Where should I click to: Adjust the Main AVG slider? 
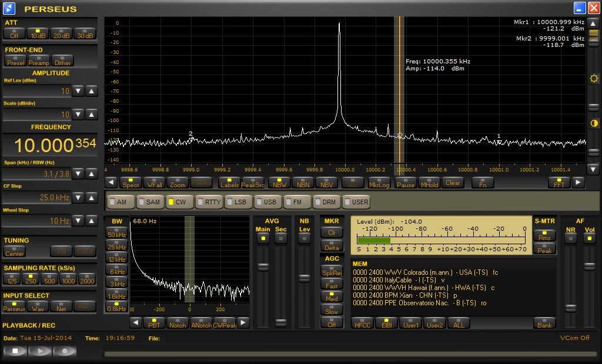pos(263,267)
